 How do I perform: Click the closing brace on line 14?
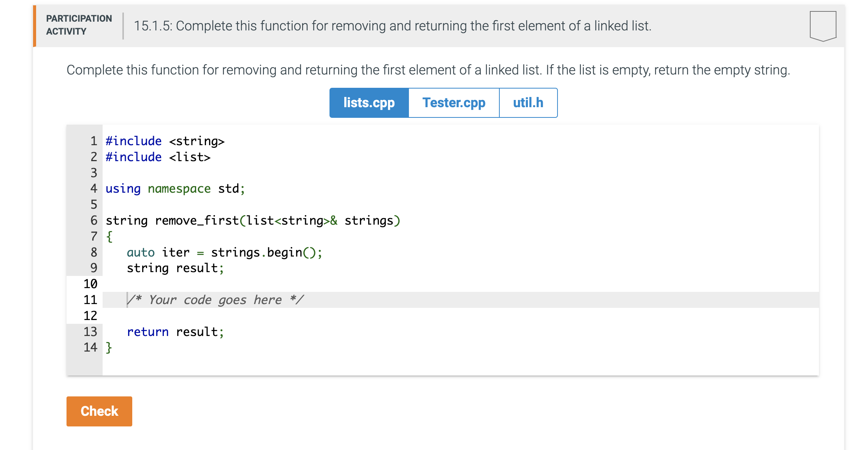point(109,347)
